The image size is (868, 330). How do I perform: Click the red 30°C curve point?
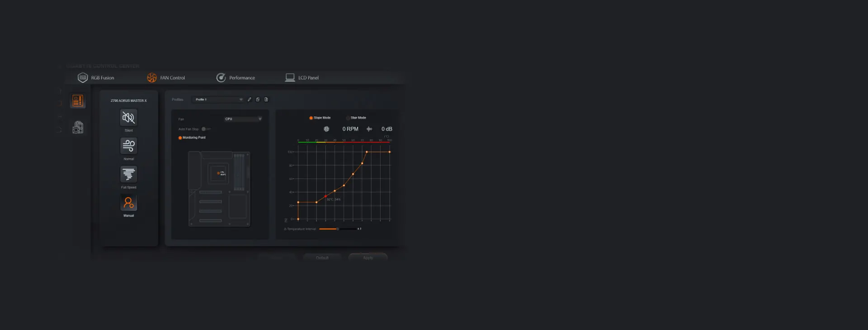click(325, 197)
